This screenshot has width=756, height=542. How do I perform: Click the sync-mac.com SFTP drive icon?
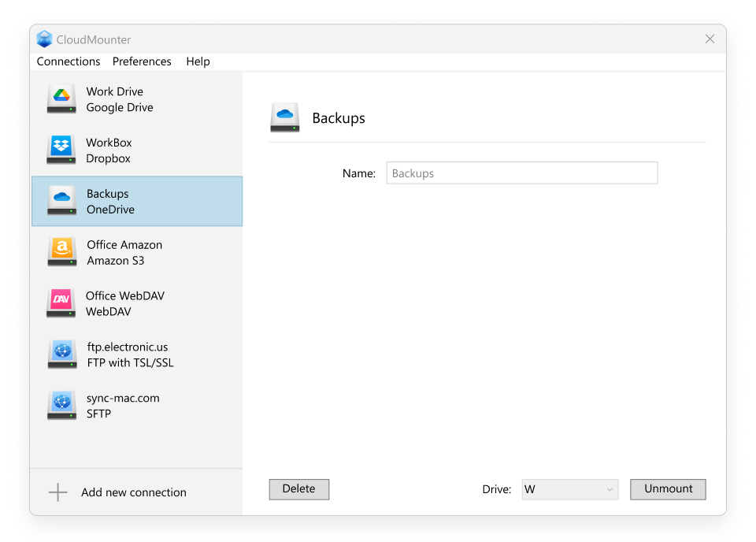click(x=61, y=406)
